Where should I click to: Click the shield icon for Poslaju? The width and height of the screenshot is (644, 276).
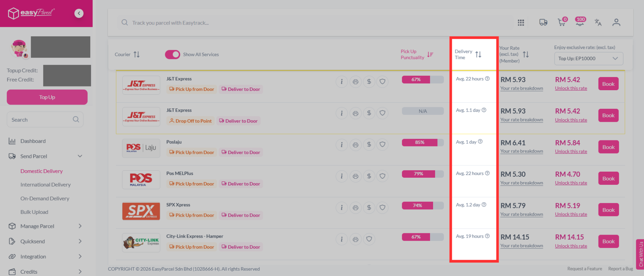(382, 145)
